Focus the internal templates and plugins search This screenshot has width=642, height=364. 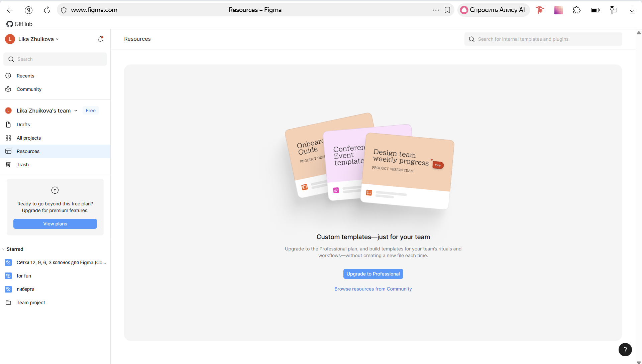(x=543, y=39)
